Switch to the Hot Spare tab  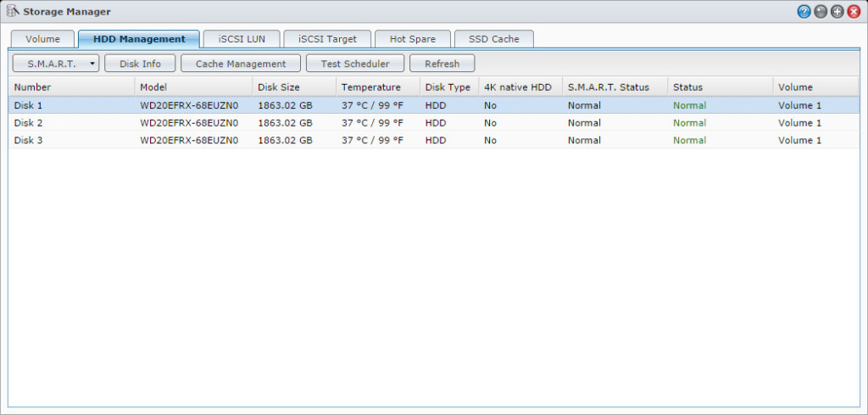[413, 39]
